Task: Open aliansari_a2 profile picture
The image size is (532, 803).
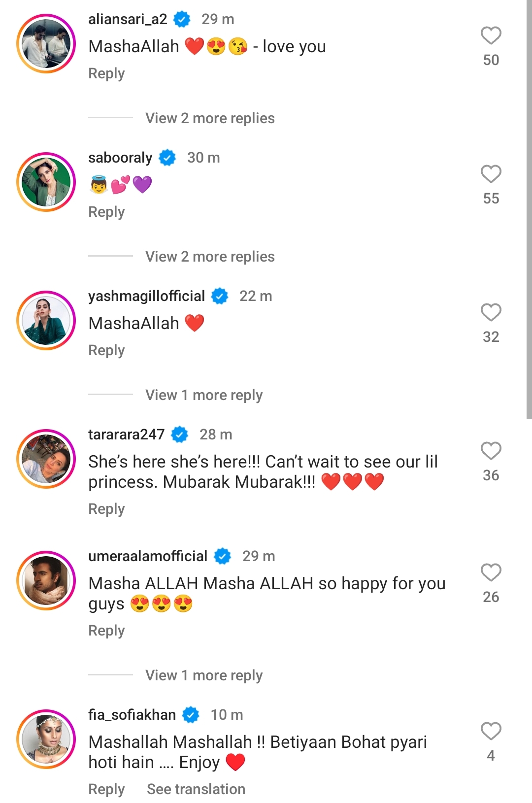Action: 46,44
